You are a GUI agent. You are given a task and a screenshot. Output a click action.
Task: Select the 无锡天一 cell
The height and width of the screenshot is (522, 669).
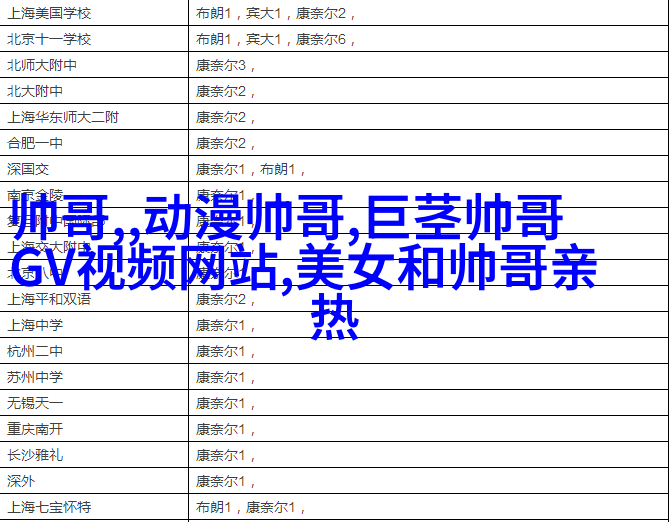coord(94,403)
